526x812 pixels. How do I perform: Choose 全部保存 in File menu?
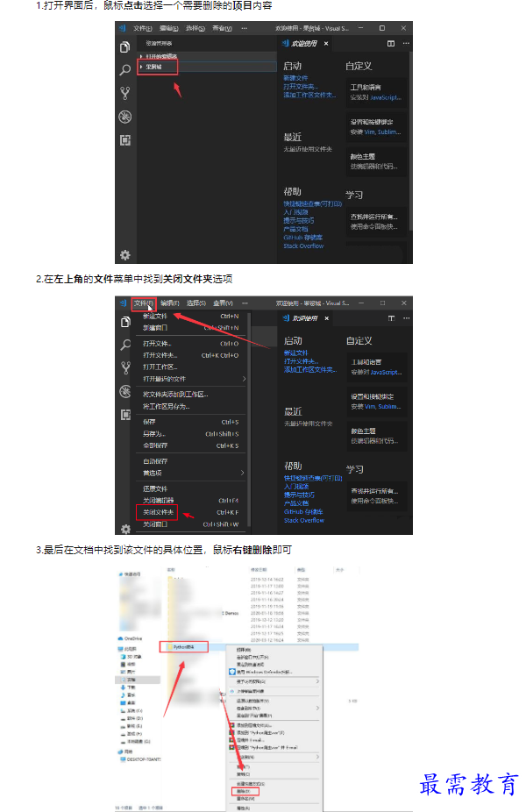[x=192, y=445]
